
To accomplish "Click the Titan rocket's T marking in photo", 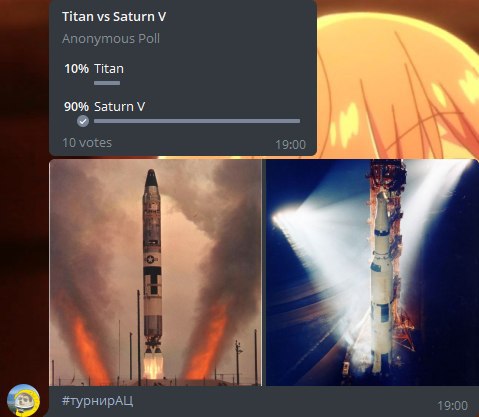I will (x=152, y=280).
